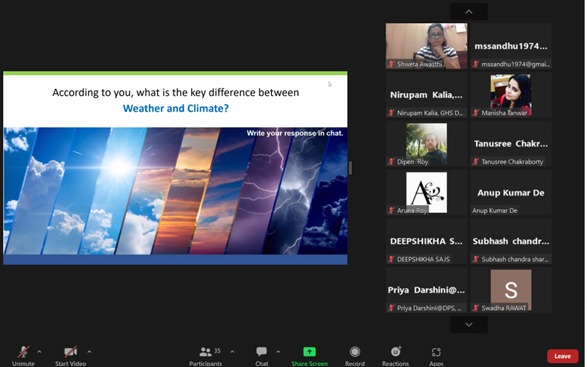Expand the arrow beside Participants

coord(232,352)
